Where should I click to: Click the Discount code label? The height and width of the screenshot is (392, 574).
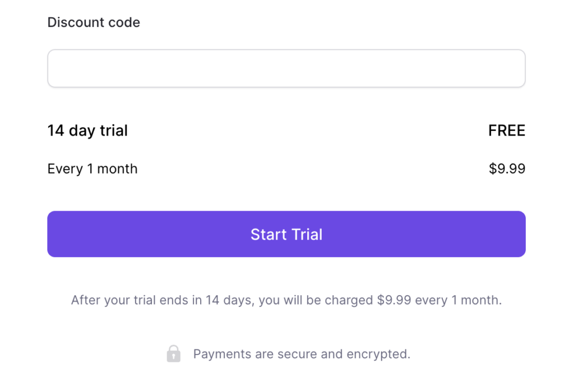94,22
